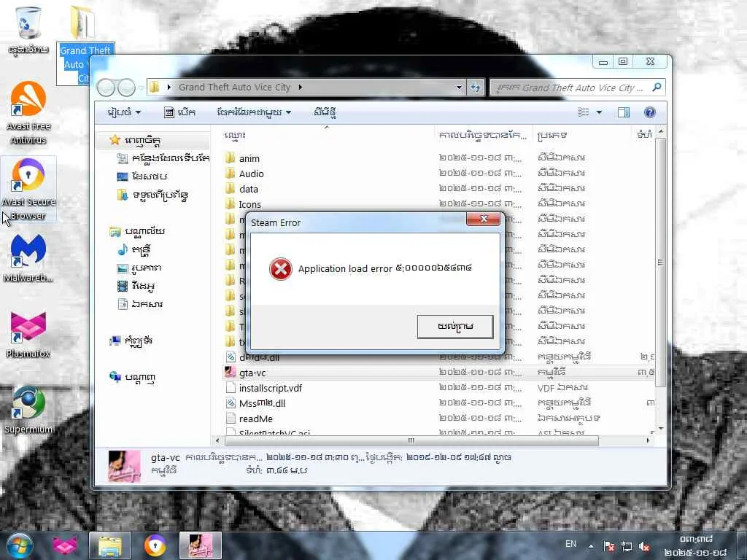The width and height of the screenshot is (747, 560).
Task: Click New folder (ស៊ីមីថ្មី) toolbar button
Action: pos(325,112)
